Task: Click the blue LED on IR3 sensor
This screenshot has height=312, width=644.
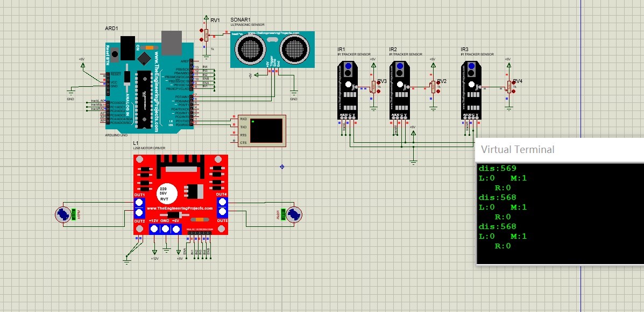Action: (471, 66)
